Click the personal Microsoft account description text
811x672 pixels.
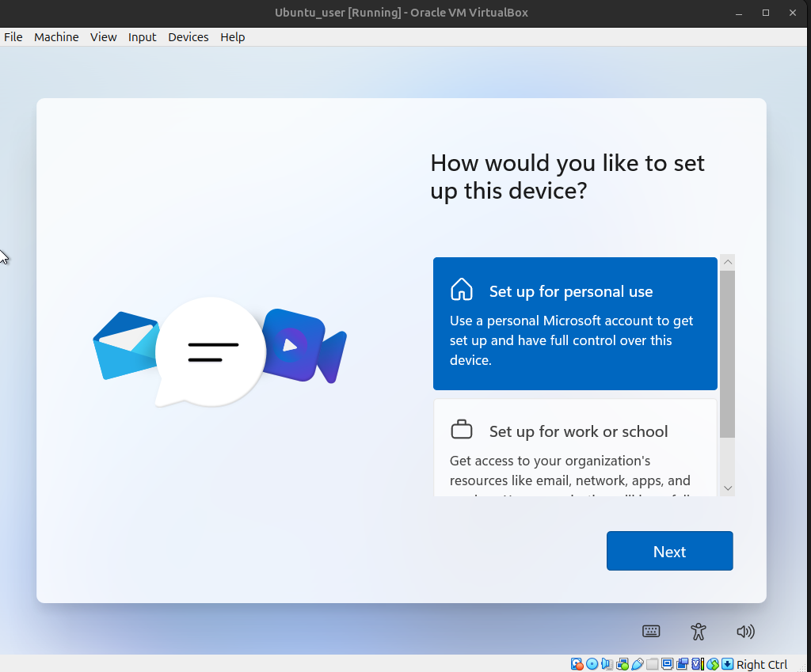[x=571, y=340]
